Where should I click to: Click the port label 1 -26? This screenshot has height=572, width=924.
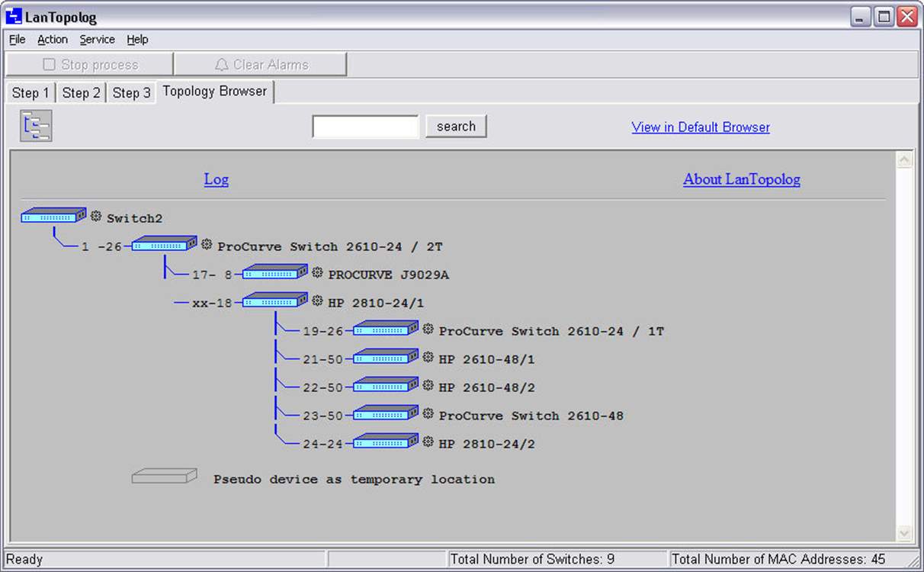tap(101, 247)
